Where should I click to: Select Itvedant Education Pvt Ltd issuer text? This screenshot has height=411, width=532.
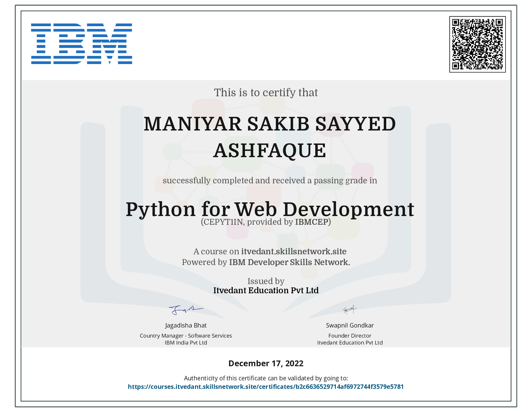click(x=266, y=291)
